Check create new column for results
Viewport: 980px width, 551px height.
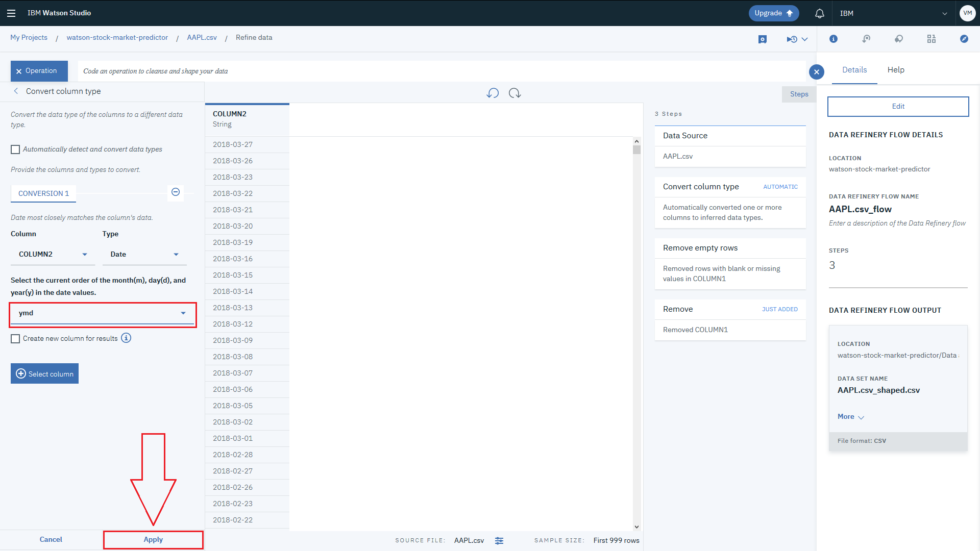coord(15,339)
